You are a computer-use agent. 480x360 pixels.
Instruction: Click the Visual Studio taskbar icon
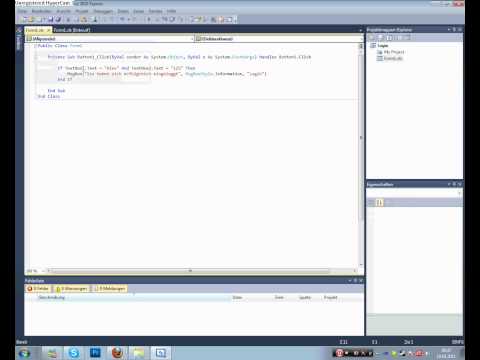point(161,353)
